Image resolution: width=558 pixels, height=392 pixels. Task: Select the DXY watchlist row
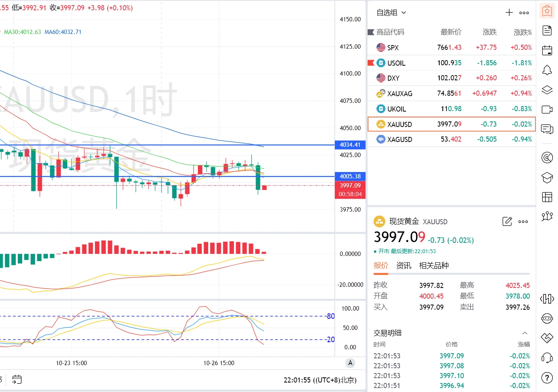tap(452, 78)
